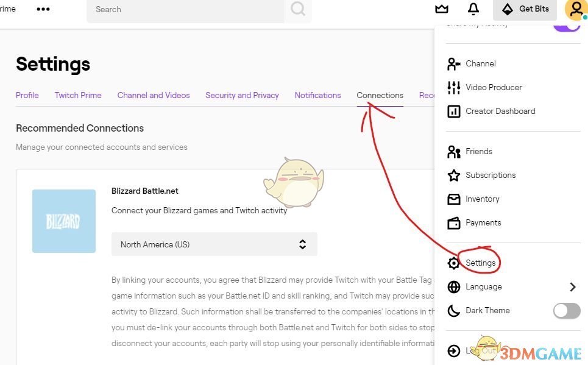Select Payments in the user menu
The image size is (588, 365).
click(483, 223)
